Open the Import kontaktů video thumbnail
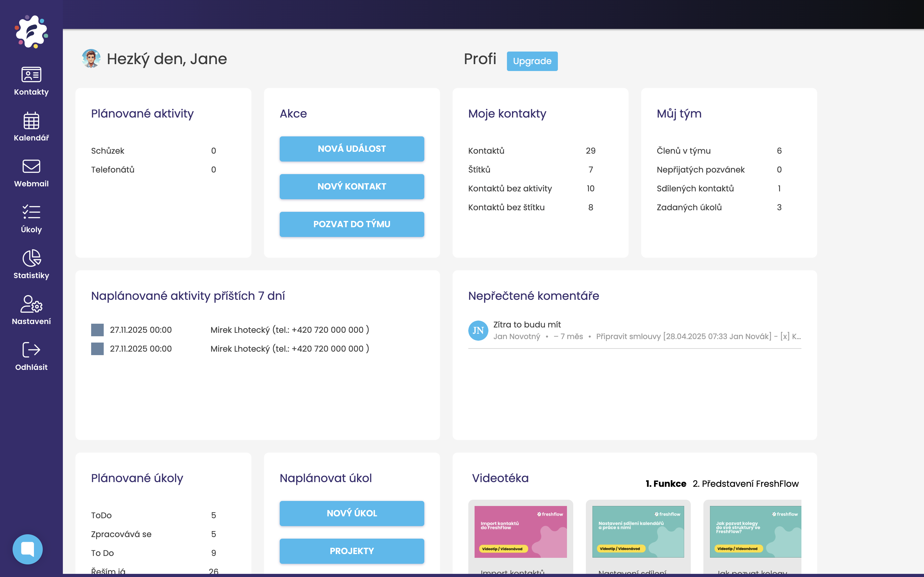 [x=520, y=532]
